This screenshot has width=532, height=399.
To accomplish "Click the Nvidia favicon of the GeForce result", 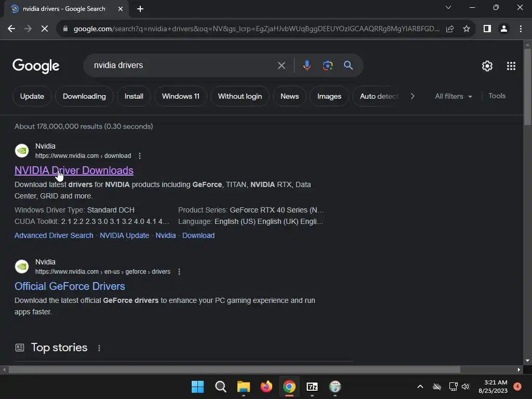I will click(22, 267).
